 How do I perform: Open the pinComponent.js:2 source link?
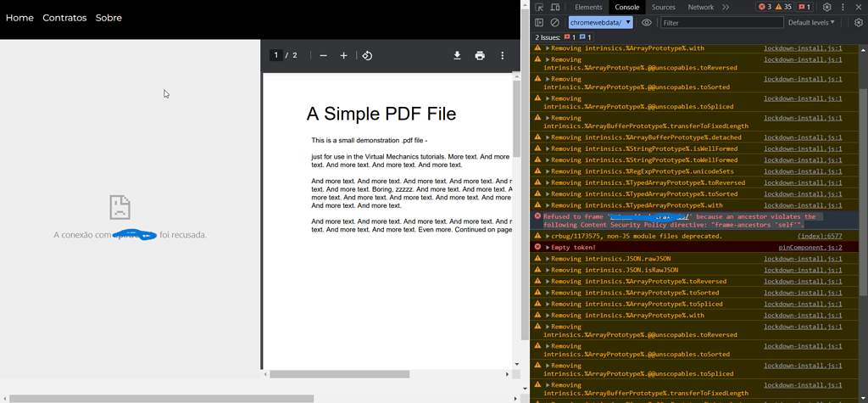click(810, 248)
